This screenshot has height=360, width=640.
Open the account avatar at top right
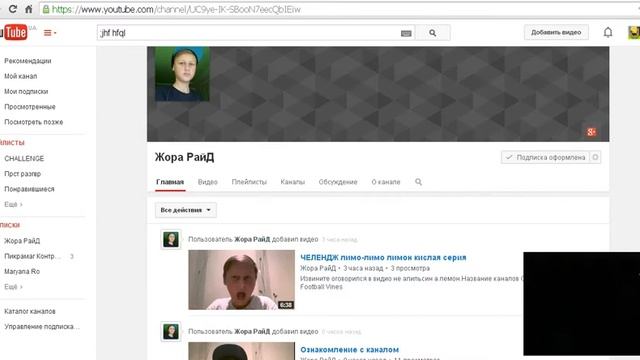(x=634, y=33)
